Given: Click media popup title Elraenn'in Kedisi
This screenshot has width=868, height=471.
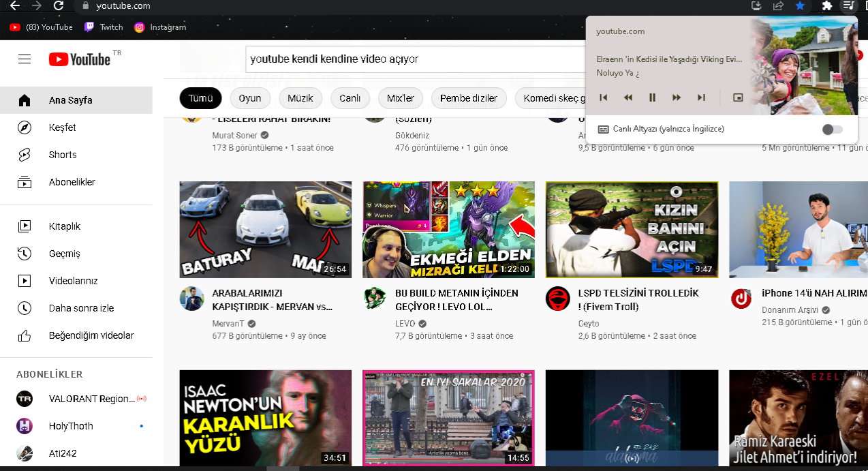Looking at the screenshot, I should pyautogui.click(x=669, y=59).
